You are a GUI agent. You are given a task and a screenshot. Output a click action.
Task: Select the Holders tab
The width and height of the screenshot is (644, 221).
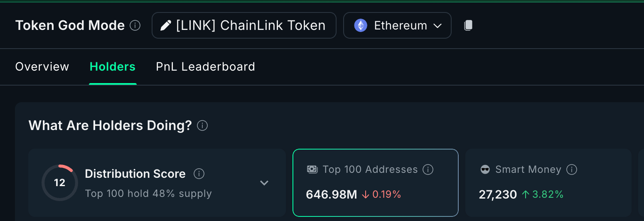coord(113,67)
